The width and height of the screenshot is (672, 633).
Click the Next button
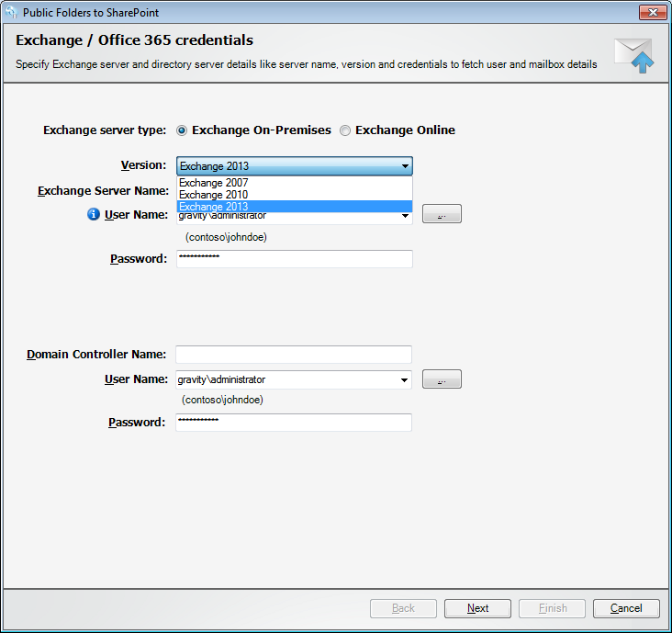point(477,608)
